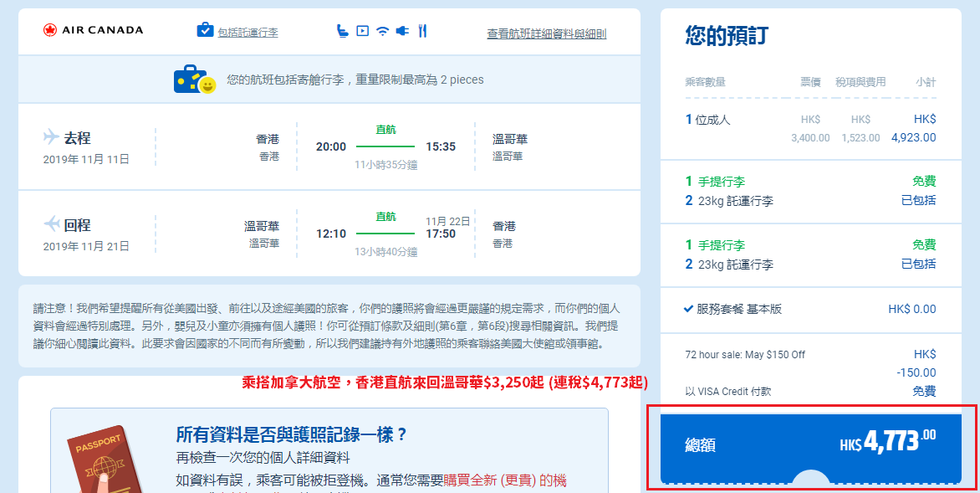Click the 1 位成人 passenger row label

click(707, 120)
